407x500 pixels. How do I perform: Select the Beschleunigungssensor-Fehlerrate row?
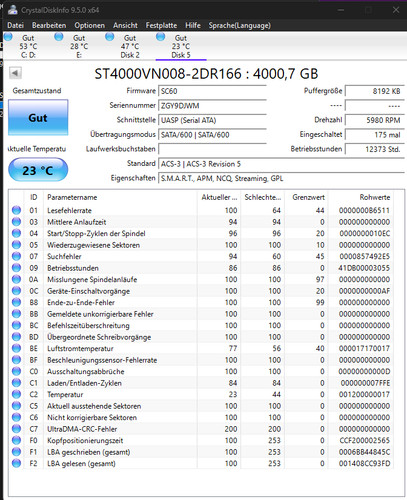tap(201, 360)
